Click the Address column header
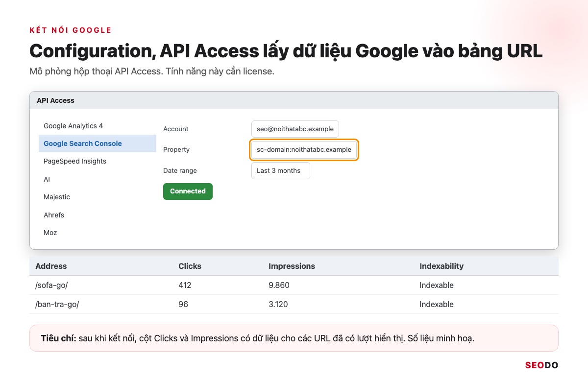Image resolution: width=588 pixels, height=381 pixels. pyautogui.click(x=51, y=266)
